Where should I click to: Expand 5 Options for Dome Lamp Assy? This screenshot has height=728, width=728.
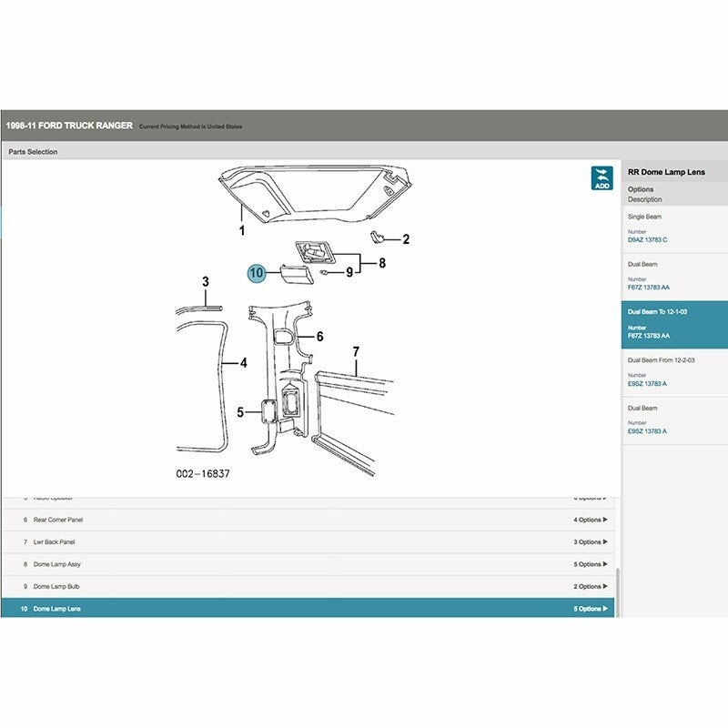tap(590, 564)
